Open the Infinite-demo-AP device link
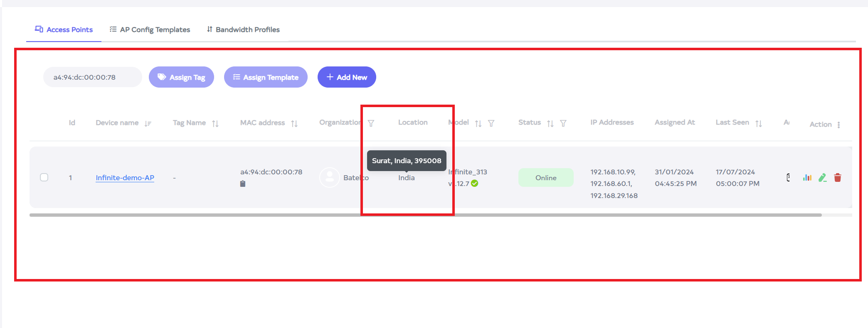 pos(125,178)
